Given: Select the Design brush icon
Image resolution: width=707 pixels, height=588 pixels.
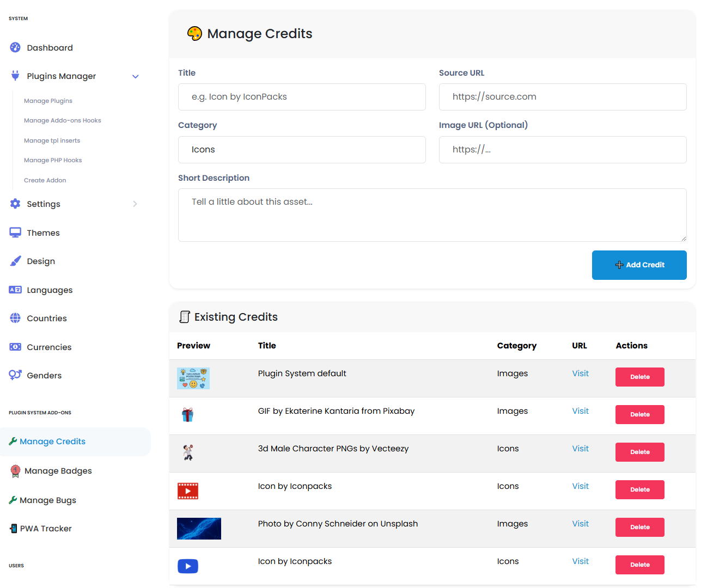Looking at the screenshot, I should (x=15, y=261).
